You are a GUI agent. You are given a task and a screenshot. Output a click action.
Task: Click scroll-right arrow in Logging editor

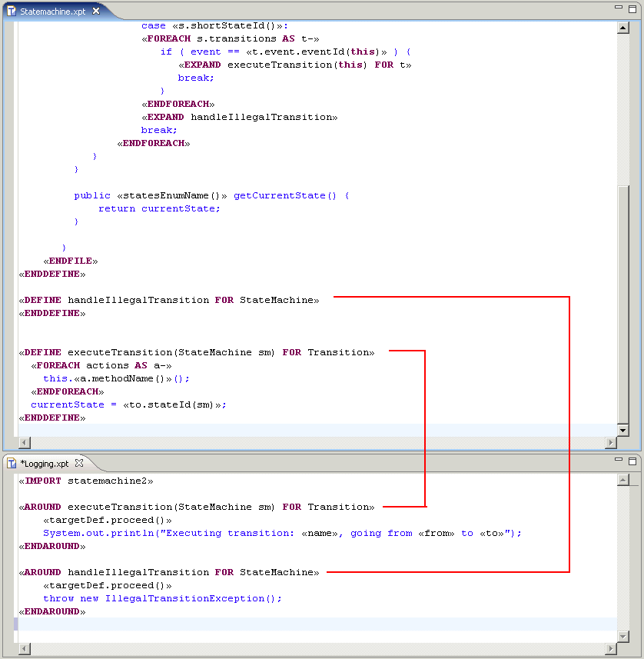(611, 649)
